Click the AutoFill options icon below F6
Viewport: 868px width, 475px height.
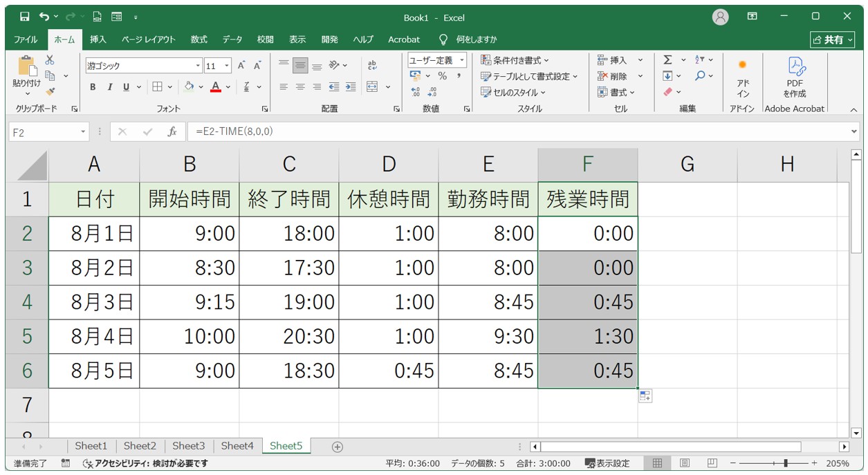click(x=645, y=396)
